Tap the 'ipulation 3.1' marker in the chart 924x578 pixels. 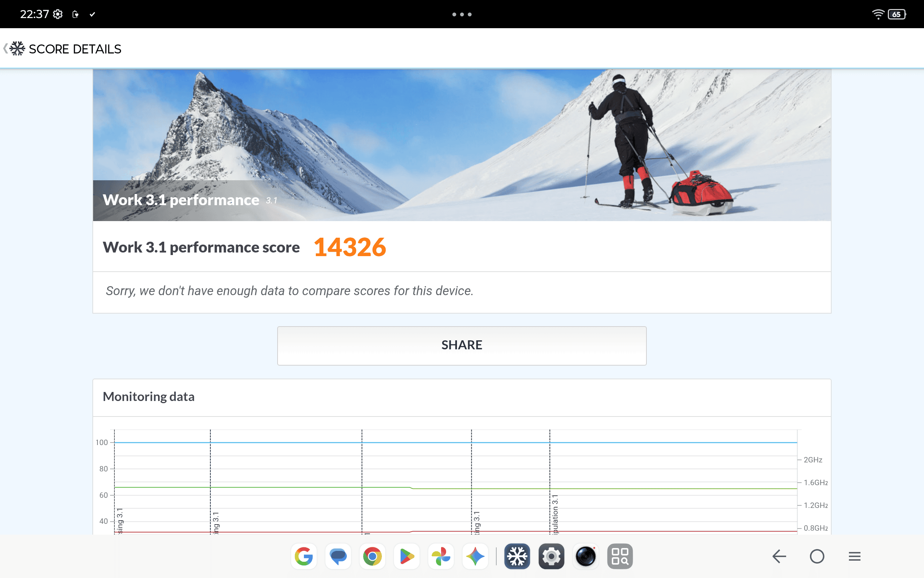(x=555, y=514)
